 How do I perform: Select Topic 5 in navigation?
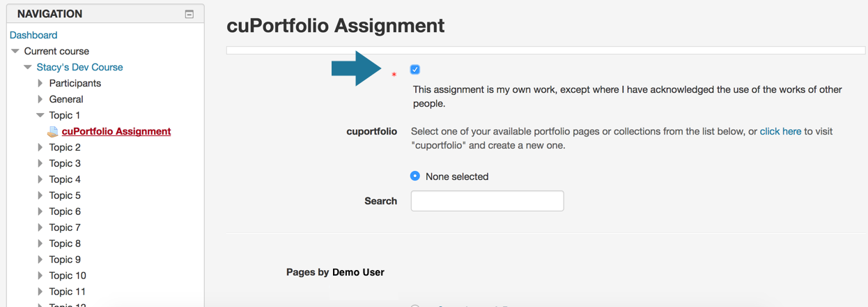tap(65, 195)
